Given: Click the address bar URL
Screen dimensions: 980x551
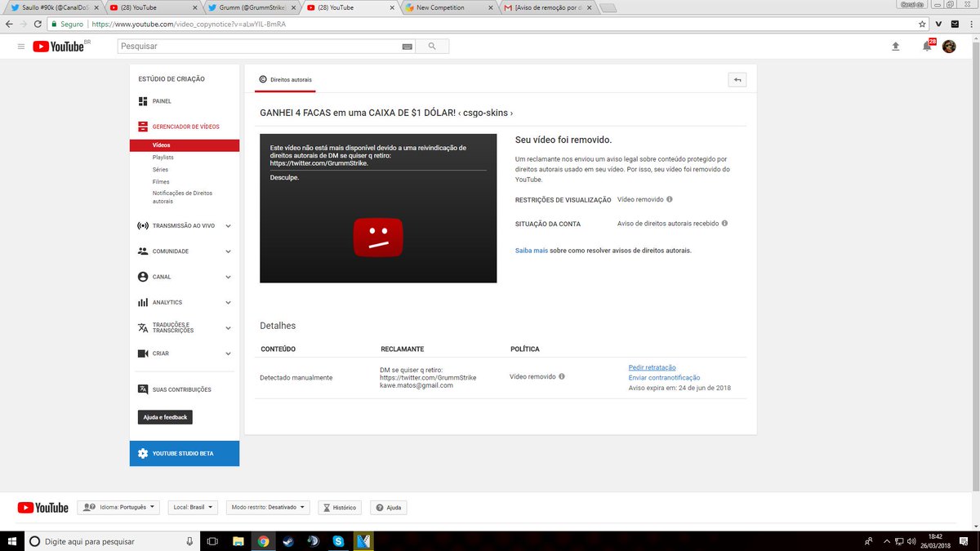Looking at the screenshot, I should click(189, 24).
